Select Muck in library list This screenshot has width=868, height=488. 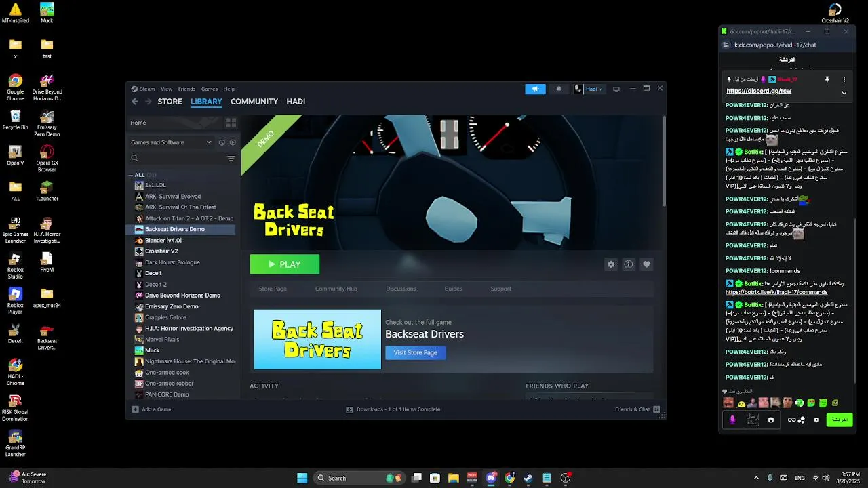click(152, 350)
